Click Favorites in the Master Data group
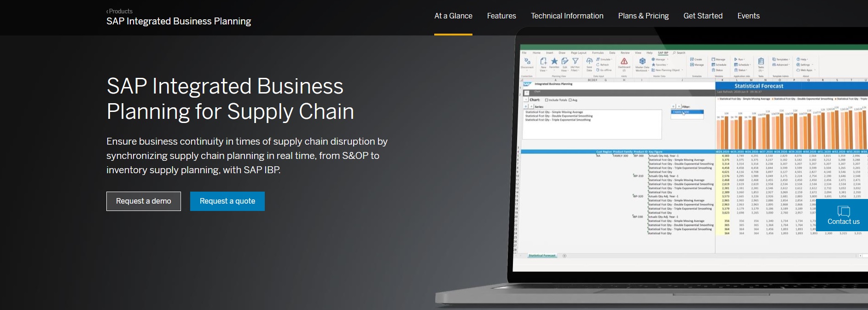 tap(660, 65)
